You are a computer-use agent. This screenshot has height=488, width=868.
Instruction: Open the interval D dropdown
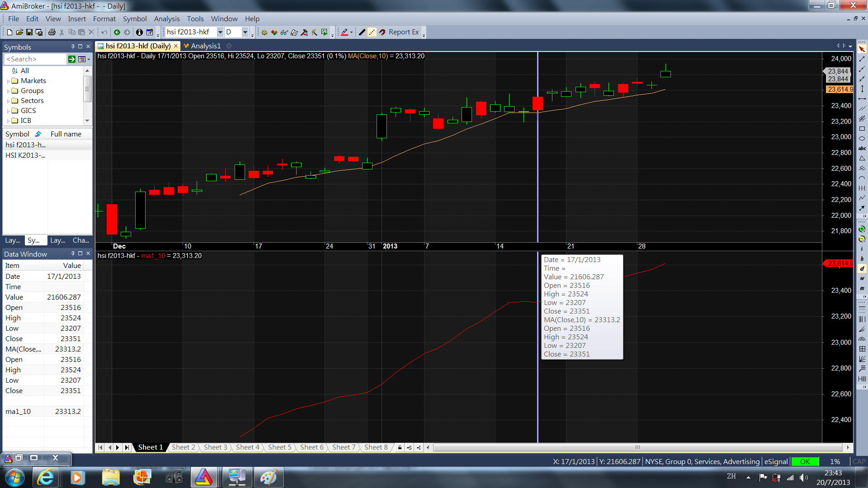[x=245, y=32]
